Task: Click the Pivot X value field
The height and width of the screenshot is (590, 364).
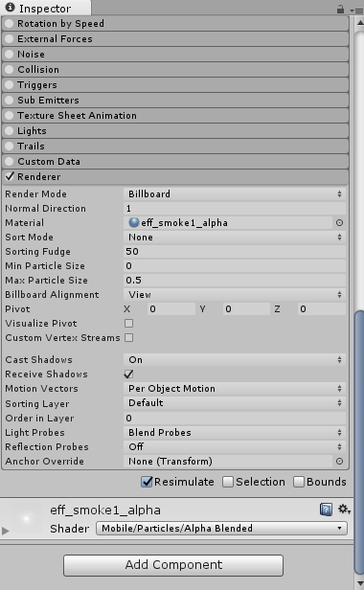Action: point(171,309)
